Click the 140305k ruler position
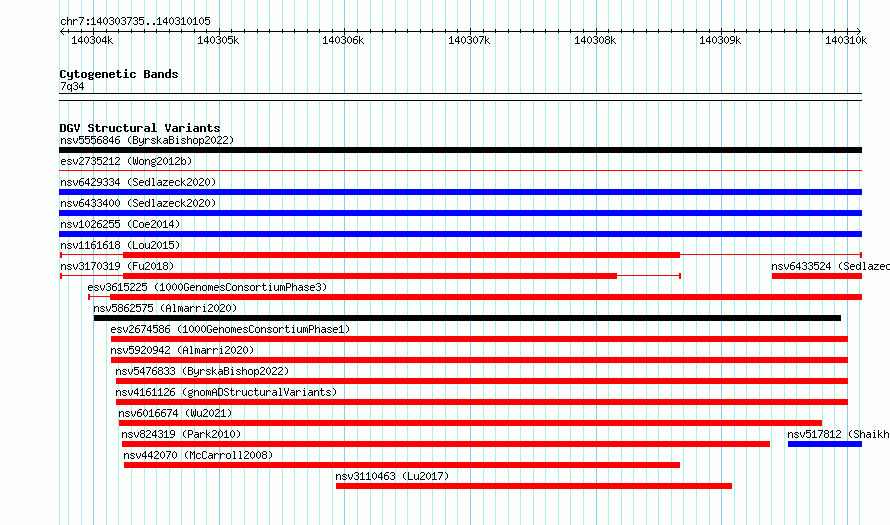Image resolution: width=890 pixels, height=525 pixels. [x=218, y=40]
